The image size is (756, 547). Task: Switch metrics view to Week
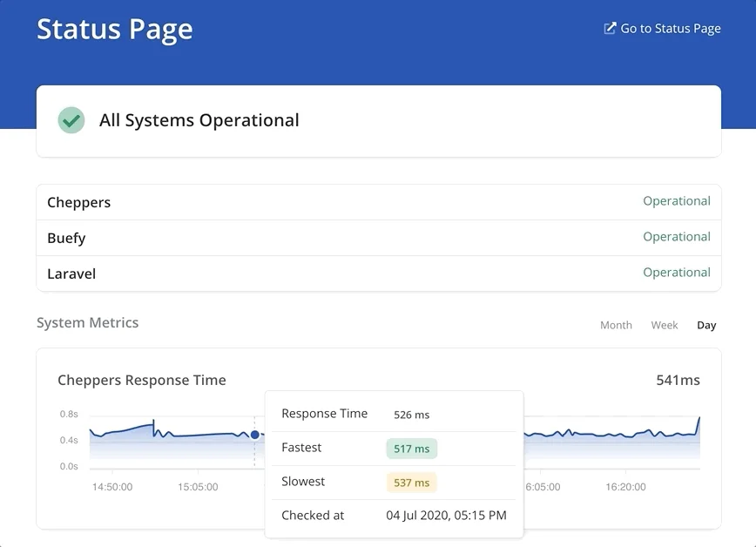coord(664,325)
